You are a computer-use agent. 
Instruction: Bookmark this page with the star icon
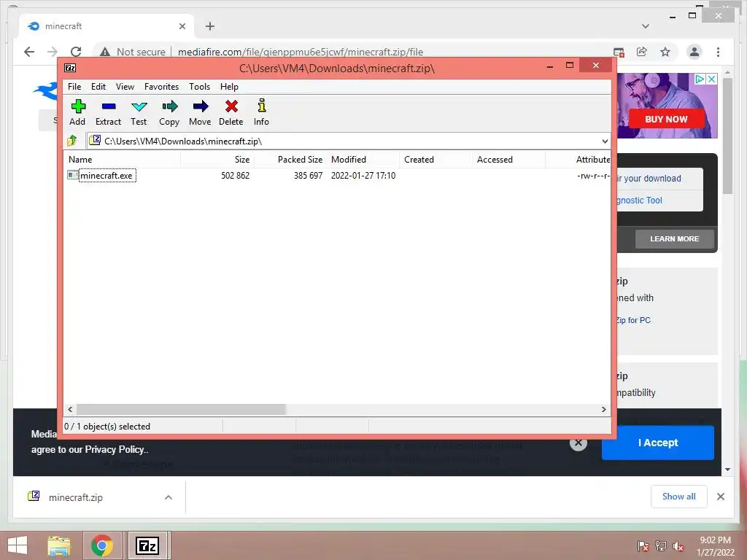[665, 52]
